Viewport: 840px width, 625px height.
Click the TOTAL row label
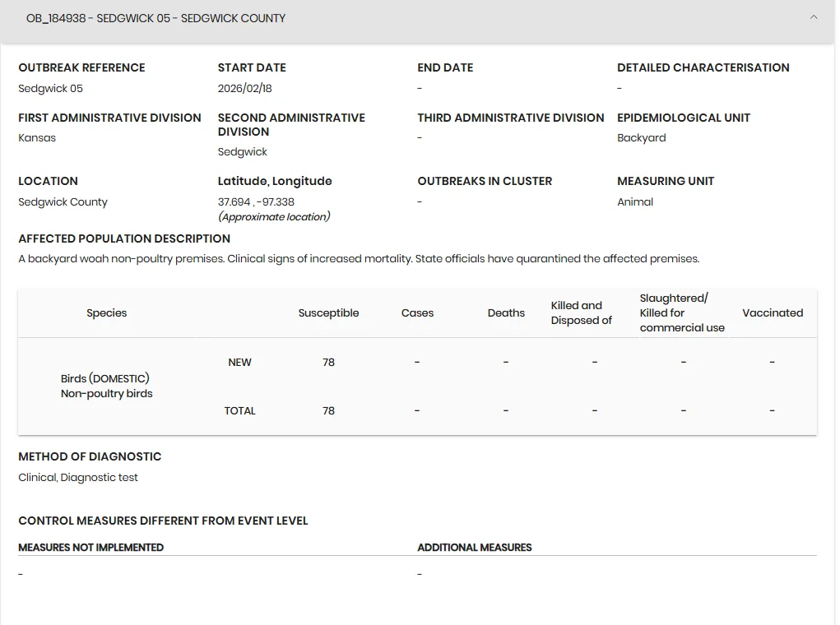[239, 411]
